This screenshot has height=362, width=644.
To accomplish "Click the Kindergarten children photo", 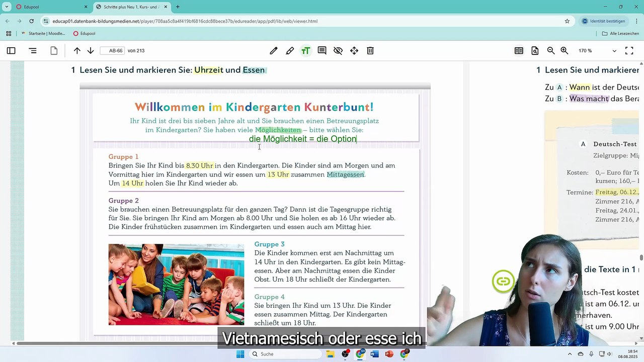I will 176,285.
